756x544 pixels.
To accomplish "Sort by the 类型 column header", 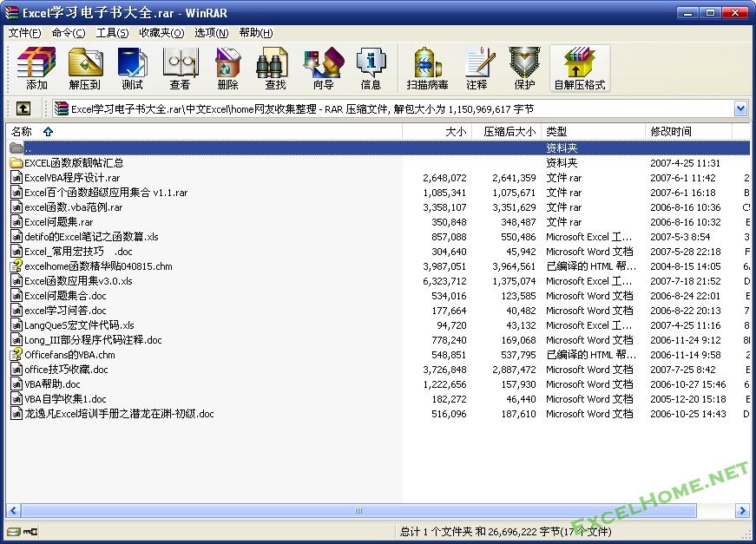I will point(593,132).
